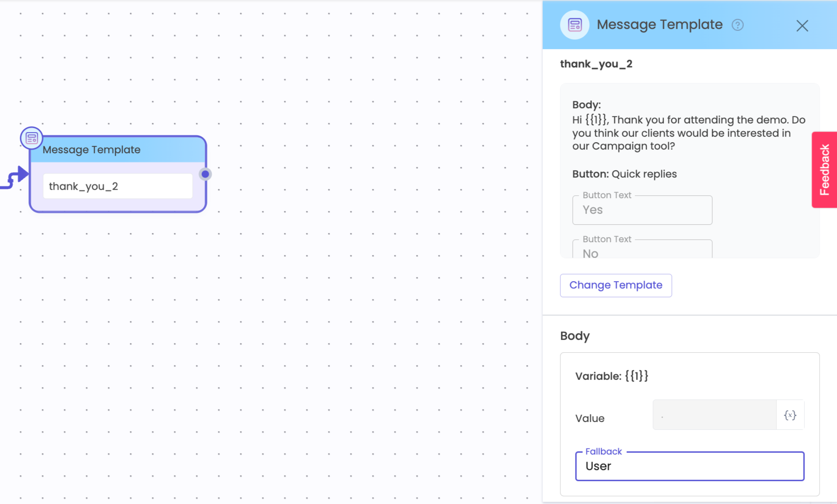Click the Variable: {{1}} label
Viewport: 837px width, 504px height.
click(x=612, y=376)
